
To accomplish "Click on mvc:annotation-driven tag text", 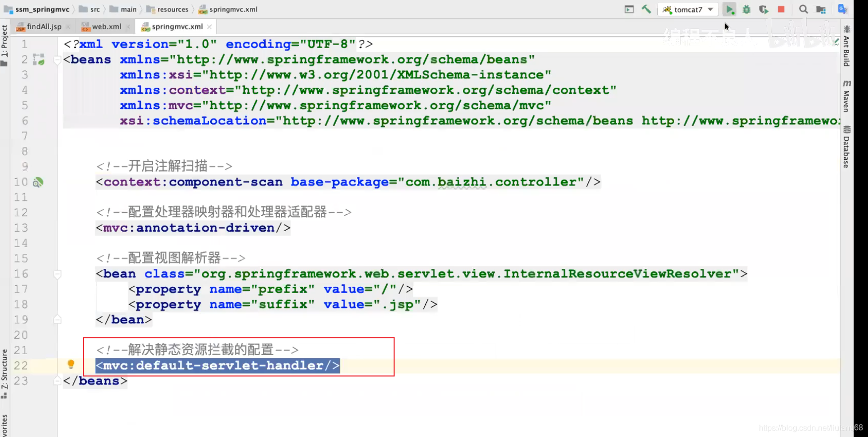I will pos(193,228).
